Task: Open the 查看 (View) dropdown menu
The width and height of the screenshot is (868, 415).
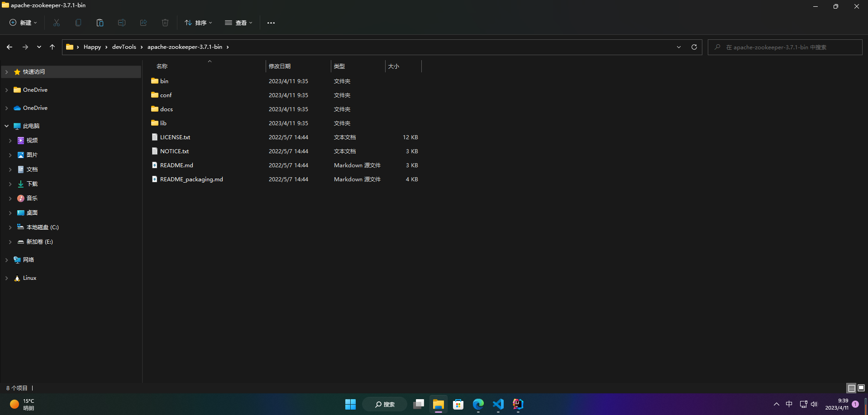Action: [x=238, y=23]
